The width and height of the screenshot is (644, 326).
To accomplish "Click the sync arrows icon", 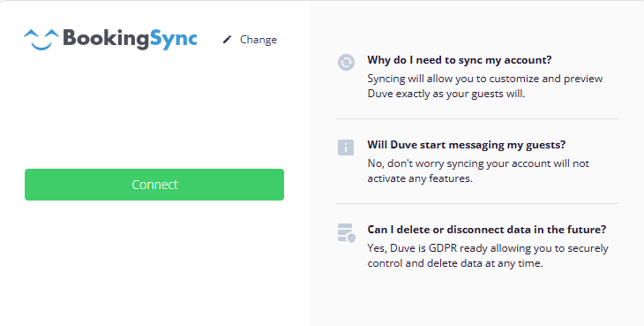I will pyautogui.click(x=346, y=63).
